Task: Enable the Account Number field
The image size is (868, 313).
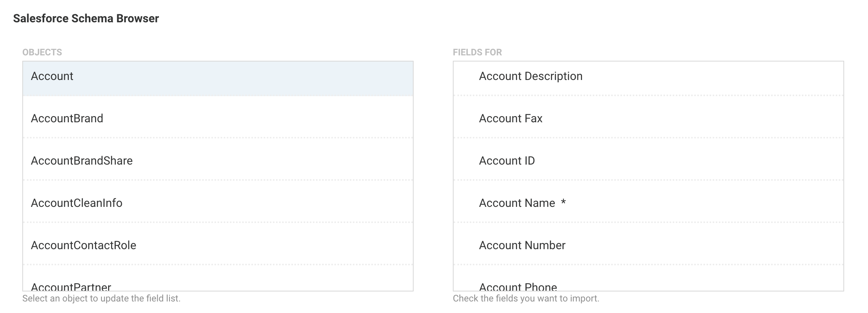Action: click(522, 246)
